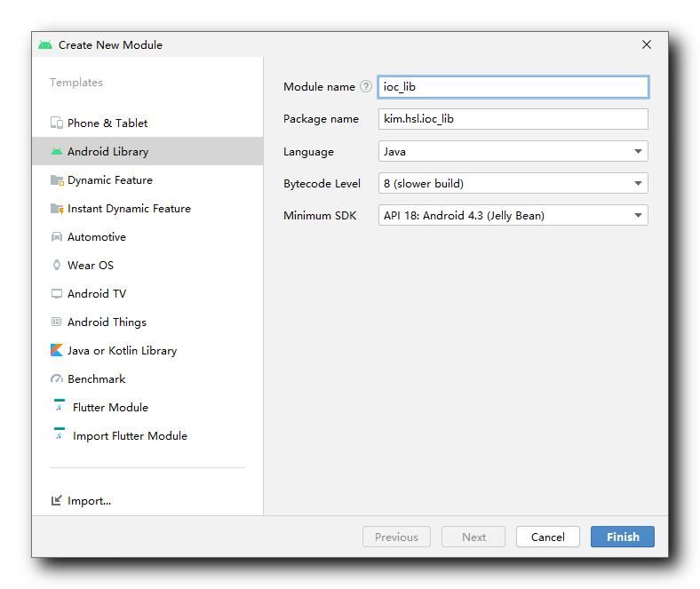Choose the Instant Dynamic Feature template
Screen dimensions: 700x589
click(x=147, y=209)
